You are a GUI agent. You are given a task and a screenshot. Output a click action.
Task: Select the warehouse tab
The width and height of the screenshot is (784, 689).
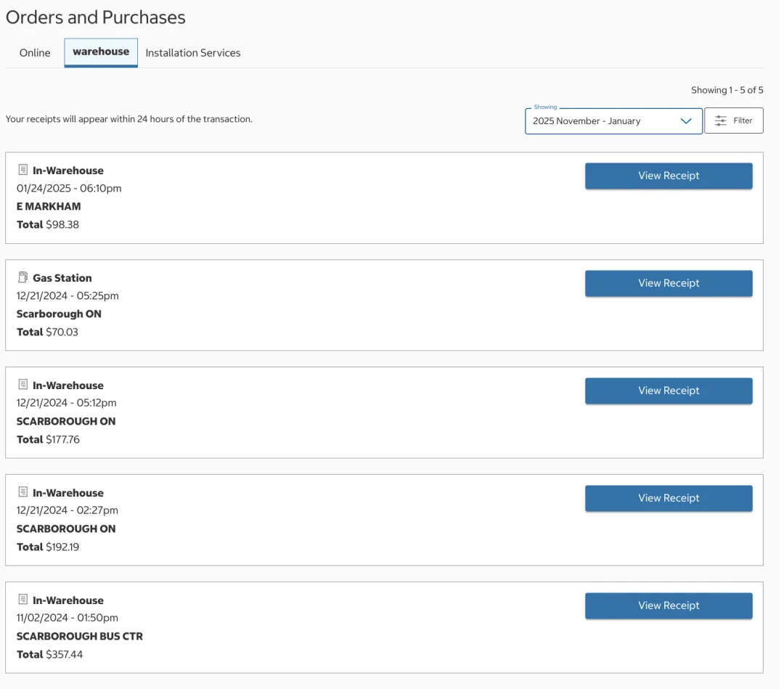pyautogui.click(x=101, y=52)
